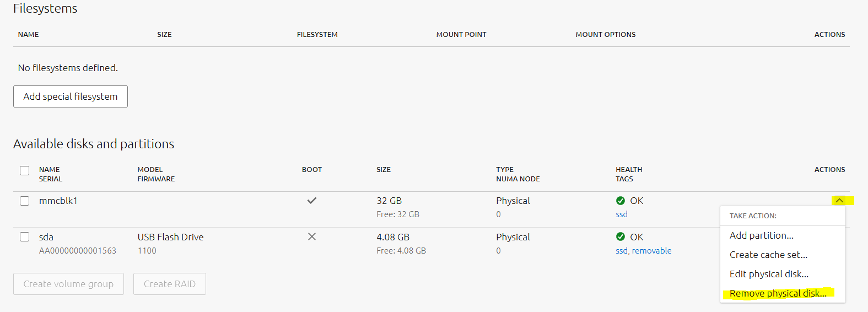The image size is (868, 312).
Task: Click the ssd tag link on sda
Action: [621, 250]
